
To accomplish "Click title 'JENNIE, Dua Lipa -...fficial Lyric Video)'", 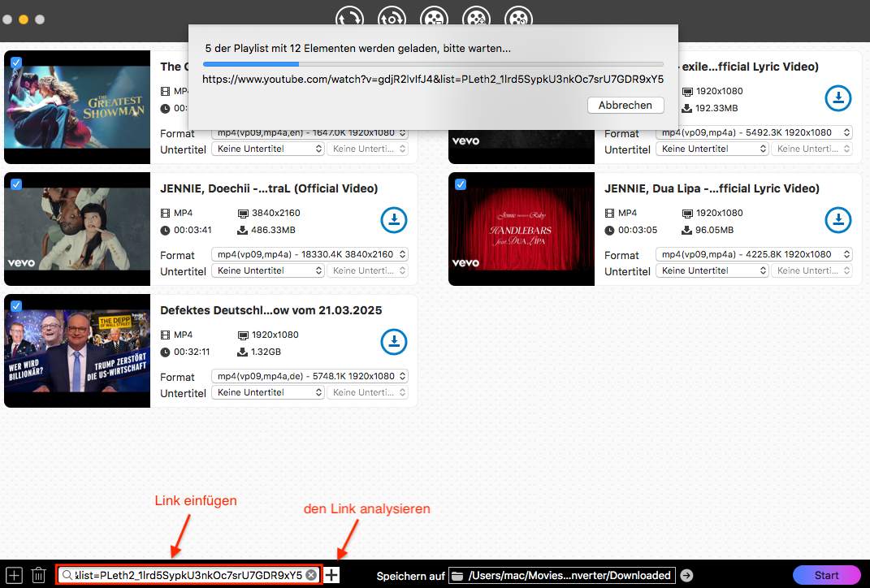I will [712, 188].
